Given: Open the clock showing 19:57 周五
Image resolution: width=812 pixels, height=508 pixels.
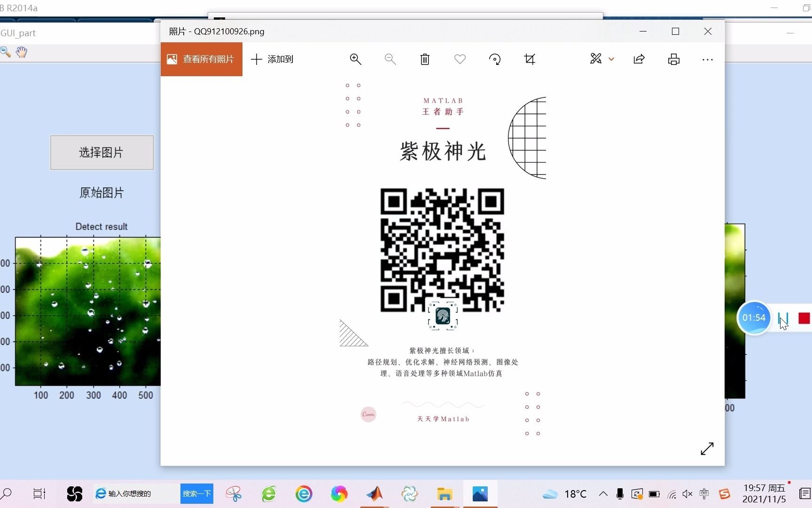Looking at the screenshot, I should pyautogui.click(x=764, y=494).
